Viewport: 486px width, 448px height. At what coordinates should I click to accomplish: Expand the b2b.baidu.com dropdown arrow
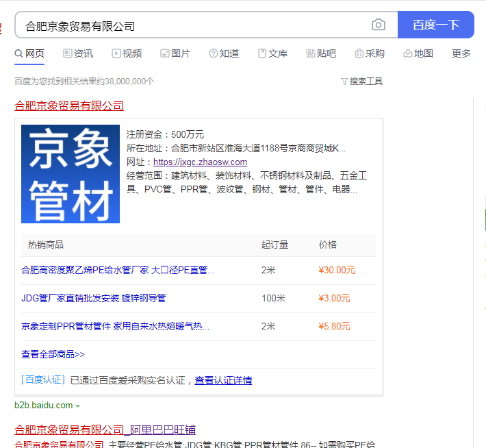pyautogui.click(x=78, y=406)
